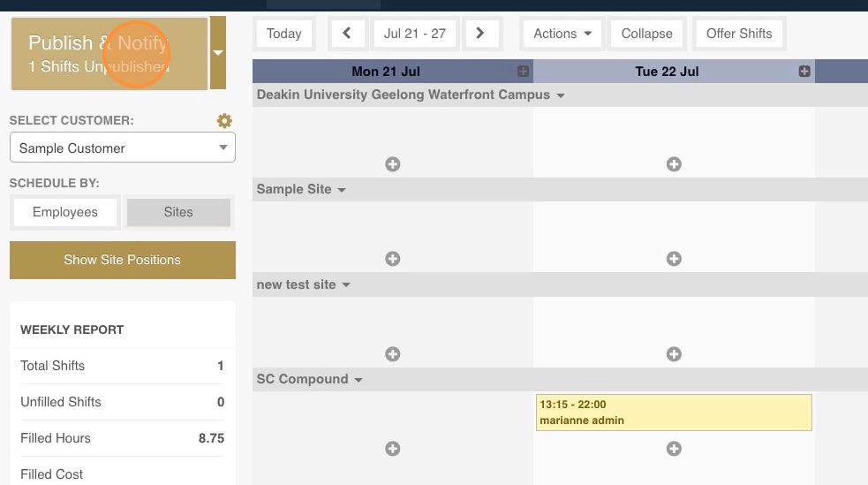Go to next week arrow

[480, 34]
